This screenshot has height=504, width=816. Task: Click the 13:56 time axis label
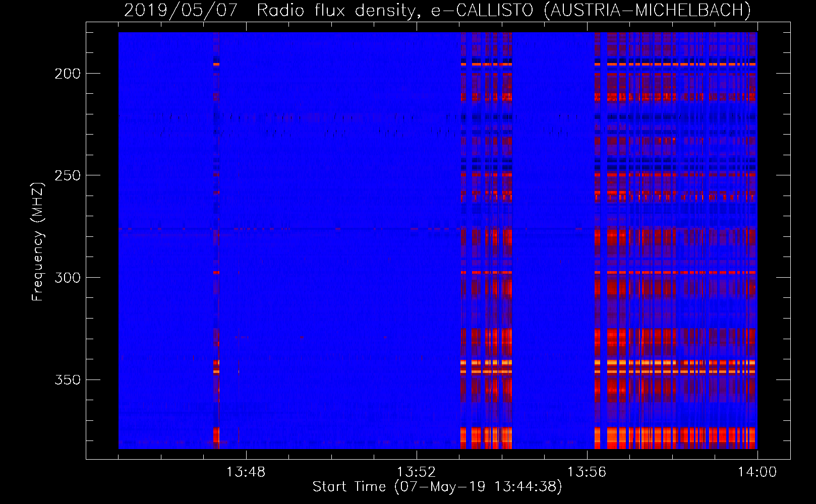click(587, 472)
